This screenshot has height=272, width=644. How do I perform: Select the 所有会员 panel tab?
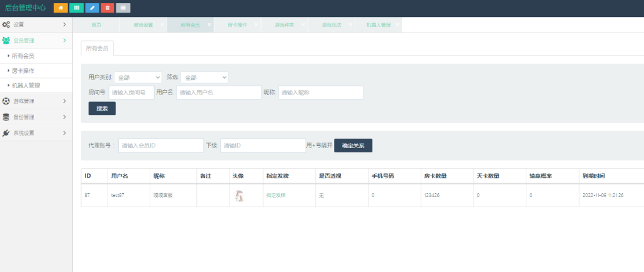click(97, 48)
